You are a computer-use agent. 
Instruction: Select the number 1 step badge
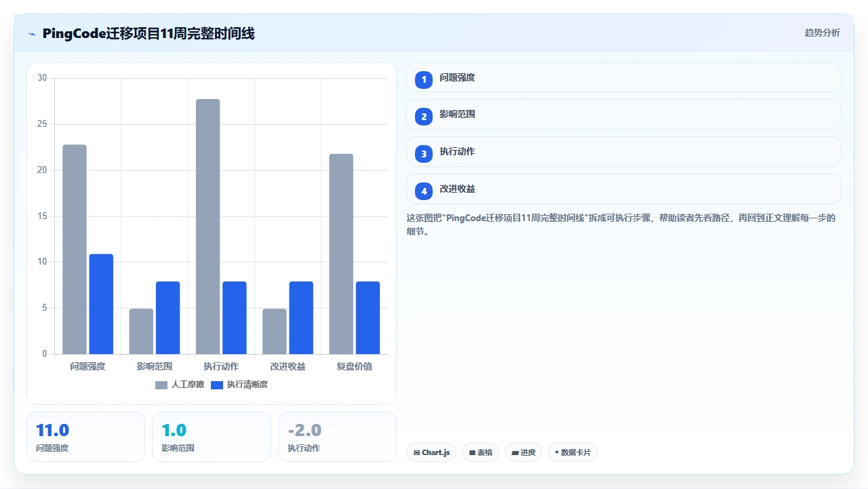point(424,80)
